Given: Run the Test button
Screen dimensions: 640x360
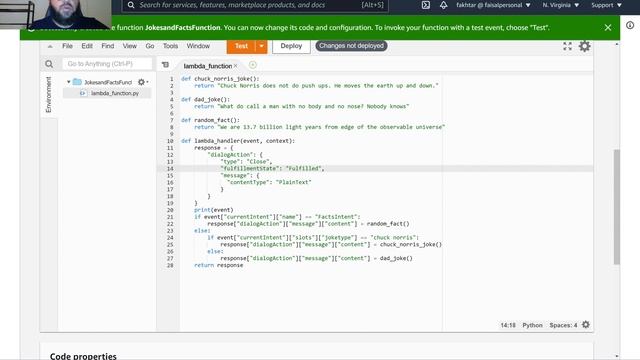Looking at the screenshot, I should click(241, 46).
